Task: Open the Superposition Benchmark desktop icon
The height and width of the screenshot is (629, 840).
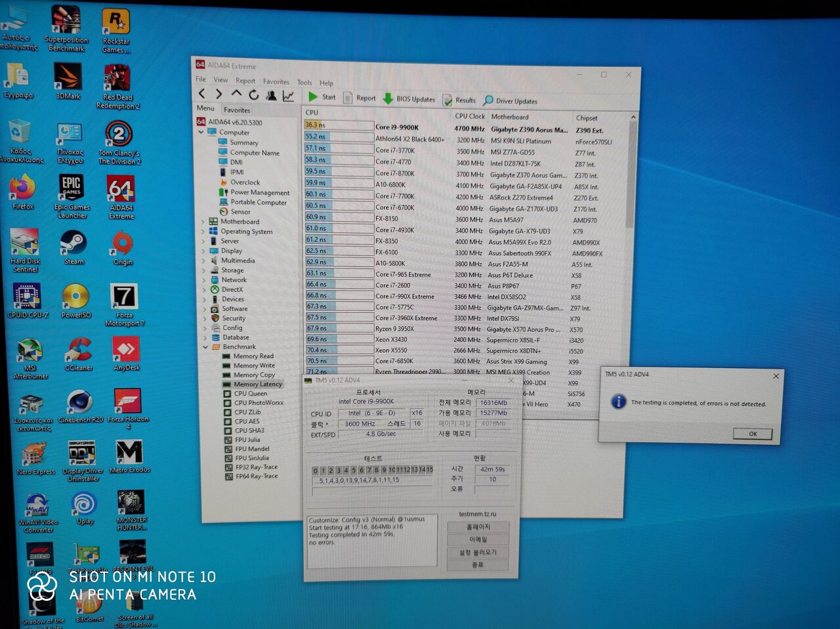Action: coord(66,29)
